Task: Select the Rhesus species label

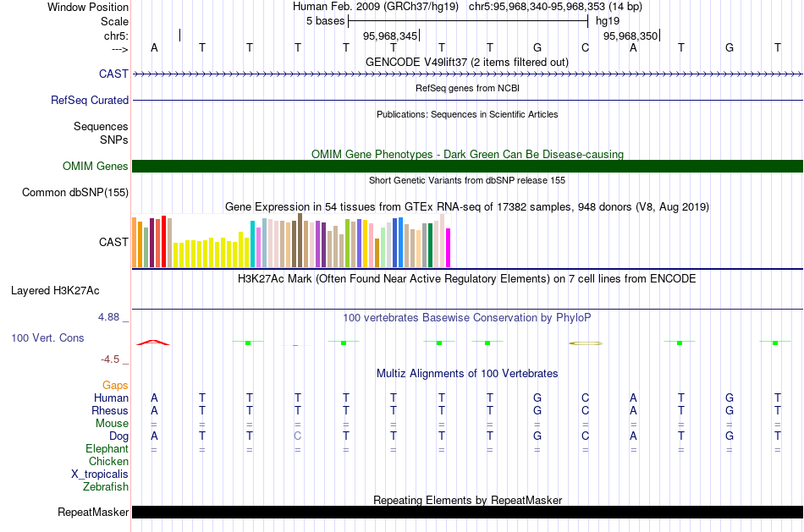Action: point(110,411)
